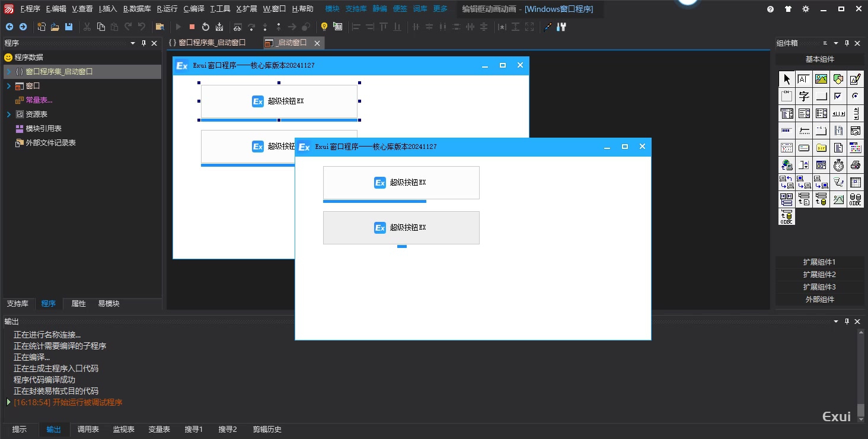868x439 pixels.
Task: Click the new file toolbar icon
Action: pyautogui.click(x=42, y=27)
